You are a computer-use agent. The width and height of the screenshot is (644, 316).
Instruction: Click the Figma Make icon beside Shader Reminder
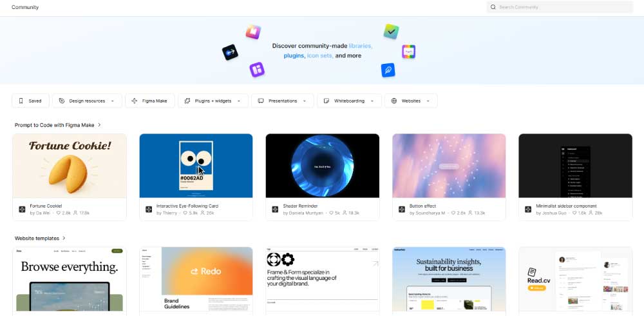click(275, 210)
